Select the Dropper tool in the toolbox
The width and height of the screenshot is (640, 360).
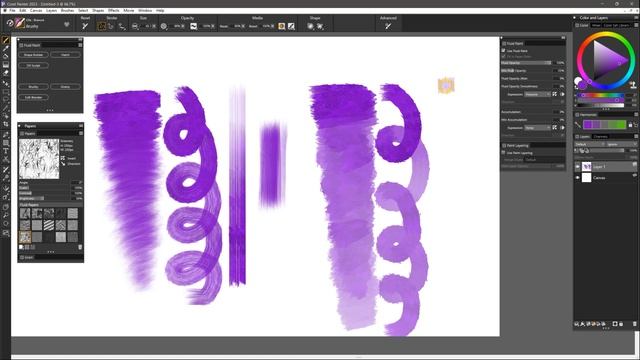(x=5, y=49)
